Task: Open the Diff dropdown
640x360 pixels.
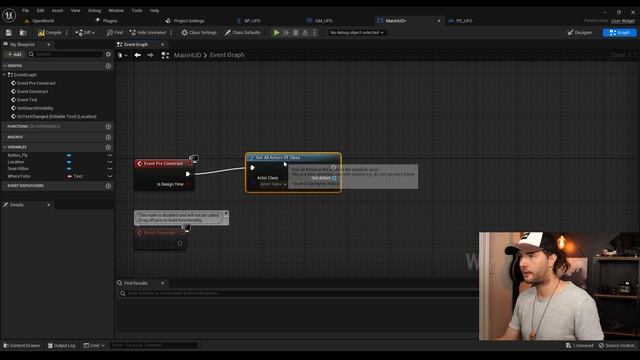Action: 85,33
